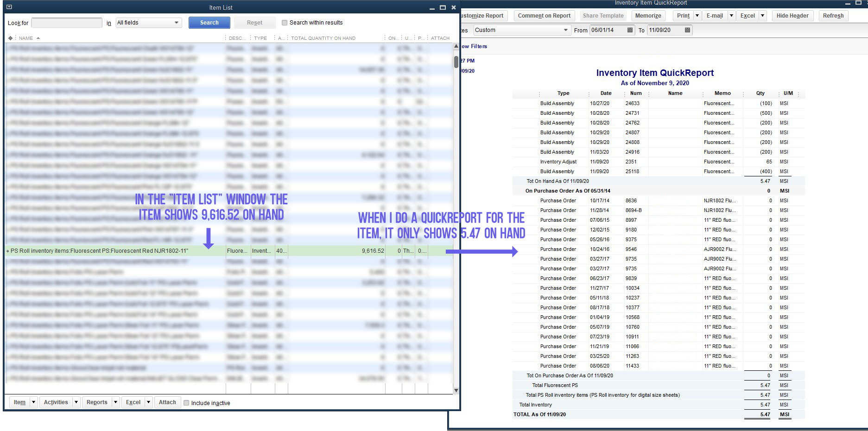Check the Search within results box
The height and width of the screenshot is (431, 868).
tap(285, 22)
